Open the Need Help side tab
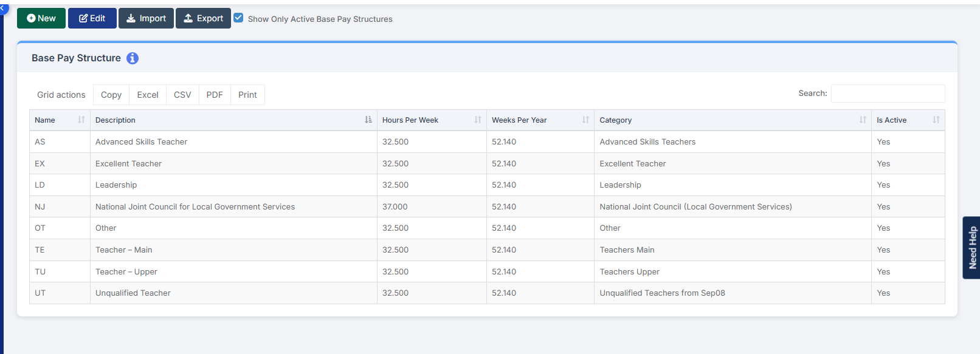This screenshot has width=980, height=354. (971, 248)
